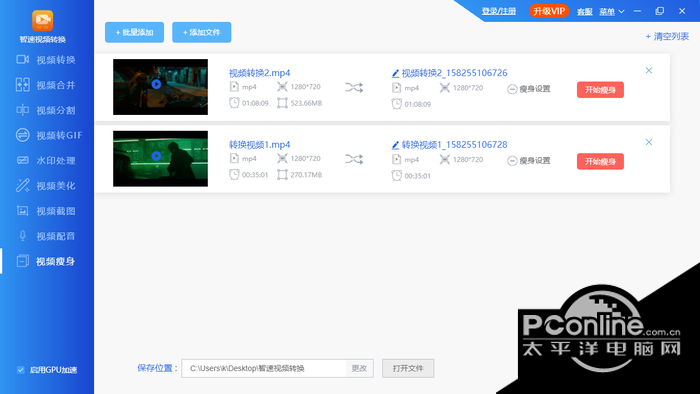Image resolution: width=700 pixels, height=394 pixels.
Task: Click 开始瘦身 for 转换视频1.mp4
Action: (x=600, y=162)
